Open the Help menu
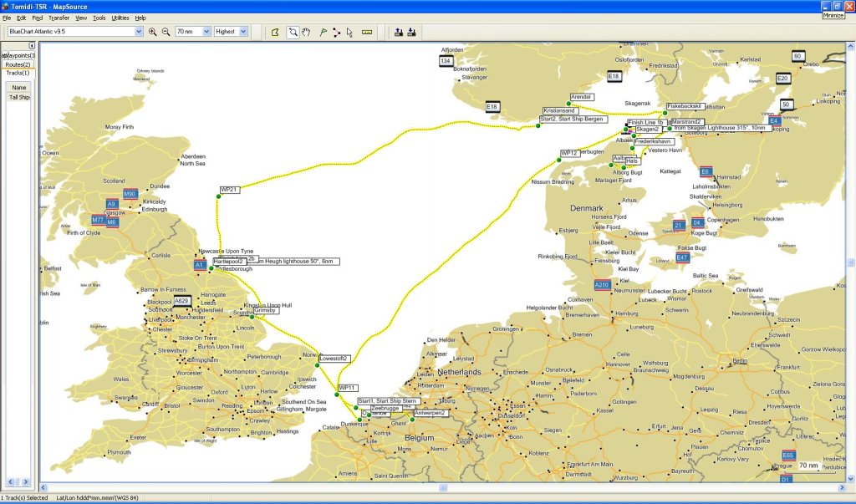The width and height of the screenshot is (856, 504). (140, 18)
